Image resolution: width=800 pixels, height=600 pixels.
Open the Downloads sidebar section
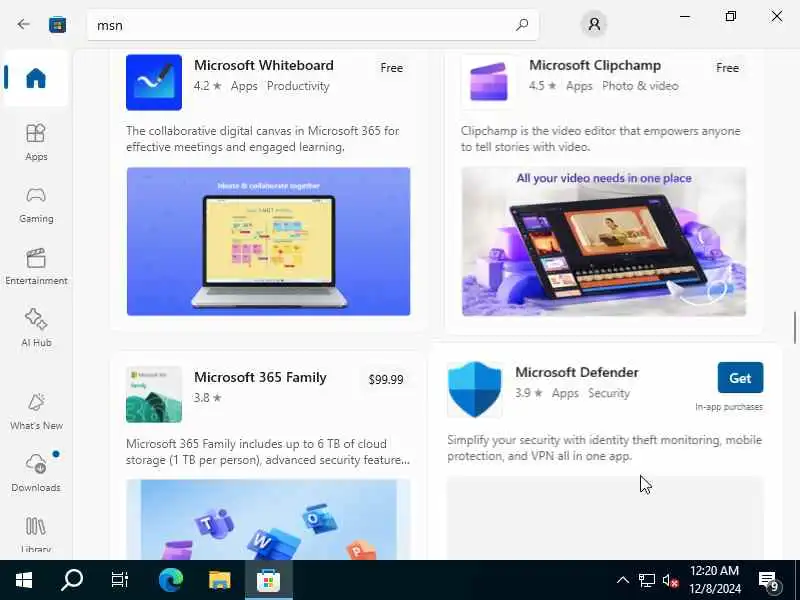click(x=36, y=473)
